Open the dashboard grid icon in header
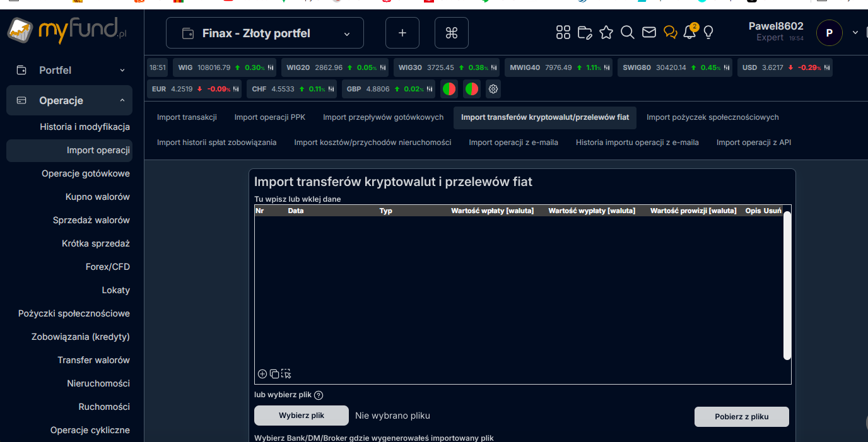 tap(563, 33)
